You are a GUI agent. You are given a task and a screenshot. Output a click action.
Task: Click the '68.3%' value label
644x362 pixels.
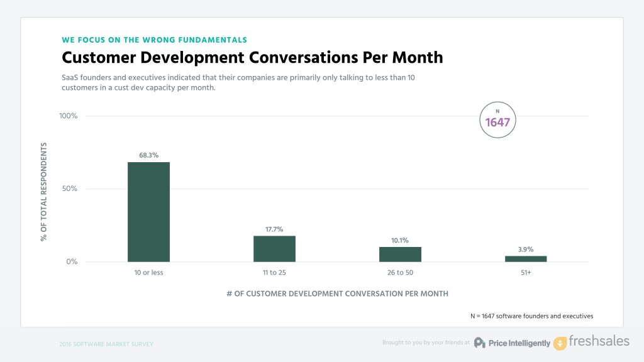point(148,155)
